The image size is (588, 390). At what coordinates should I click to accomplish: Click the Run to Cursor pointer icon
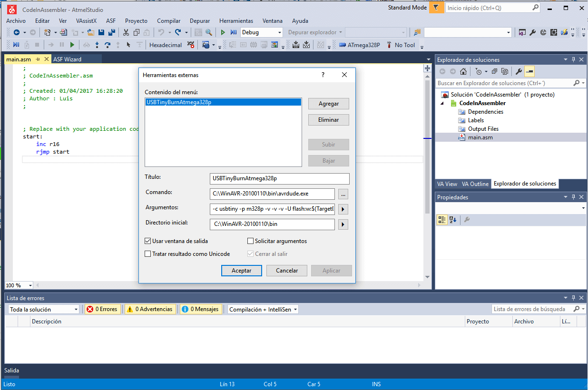pyautogui.click(x=128, y=45)
